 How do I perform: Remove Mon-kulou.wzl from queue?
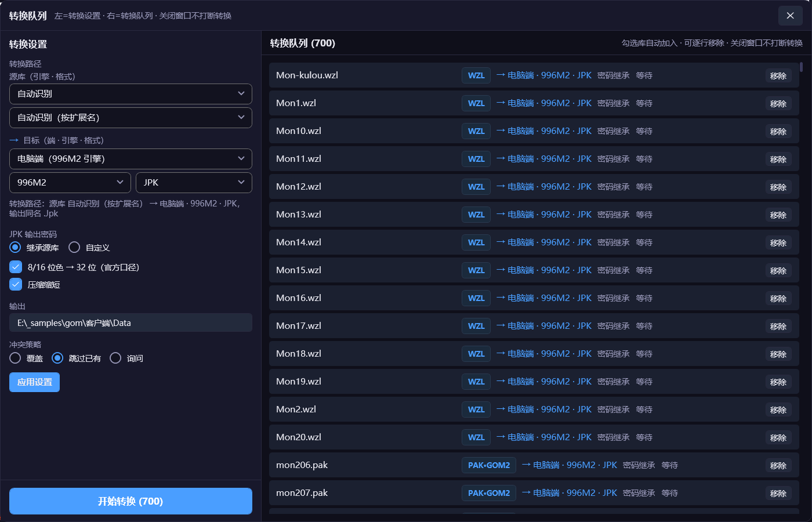tap(778, 76)
